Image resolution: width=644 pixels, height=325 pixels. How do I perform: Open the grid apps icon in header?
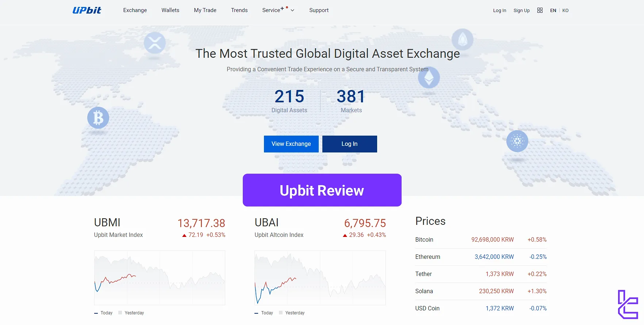click(x=540, y=10)
